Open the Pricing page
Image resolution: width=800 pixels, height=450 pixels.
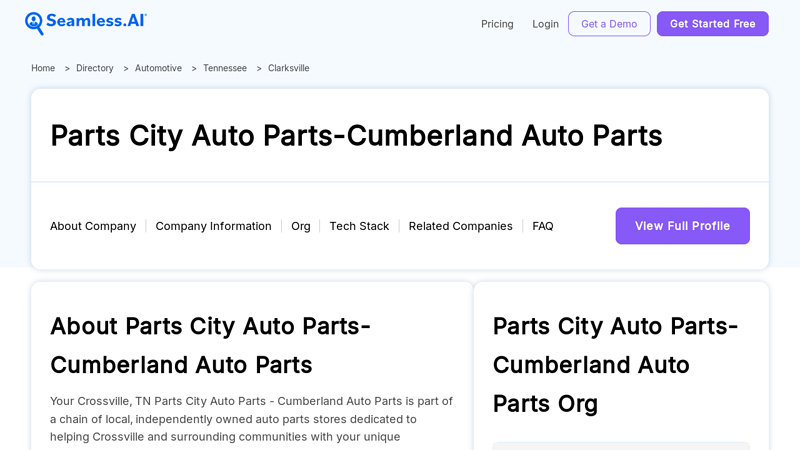(x=497, y=24)
